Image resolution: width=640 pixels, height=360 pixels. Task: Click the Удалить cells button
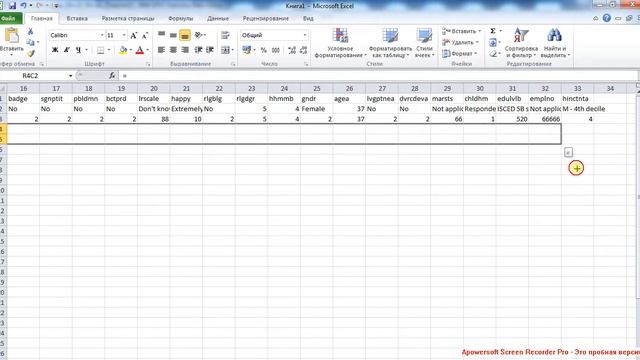(460, 42)
